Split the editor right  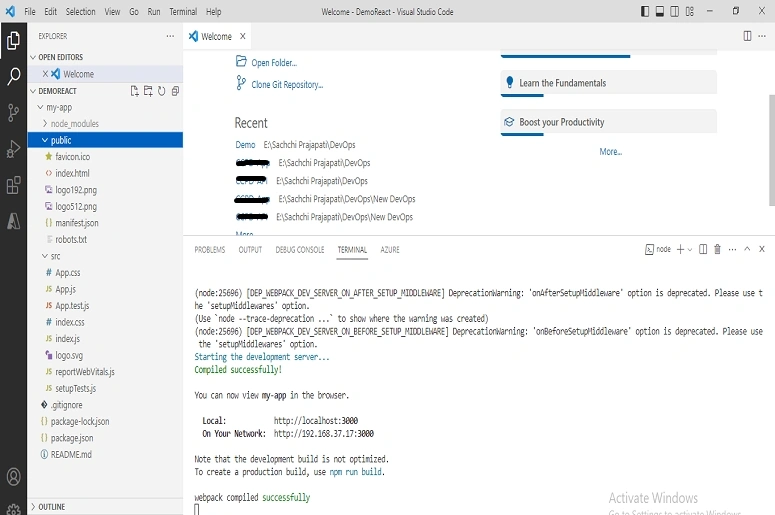(747, 36)
